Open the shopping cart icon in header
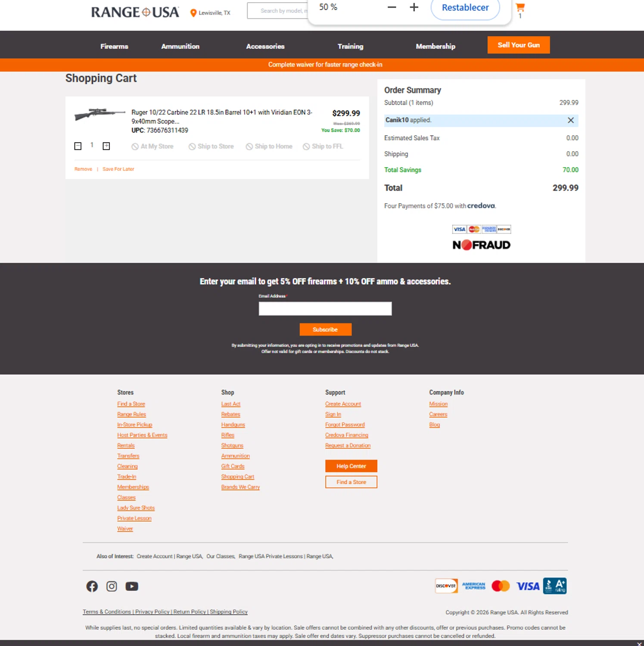This screenshot has height=646, width=644. click(520, 8)
